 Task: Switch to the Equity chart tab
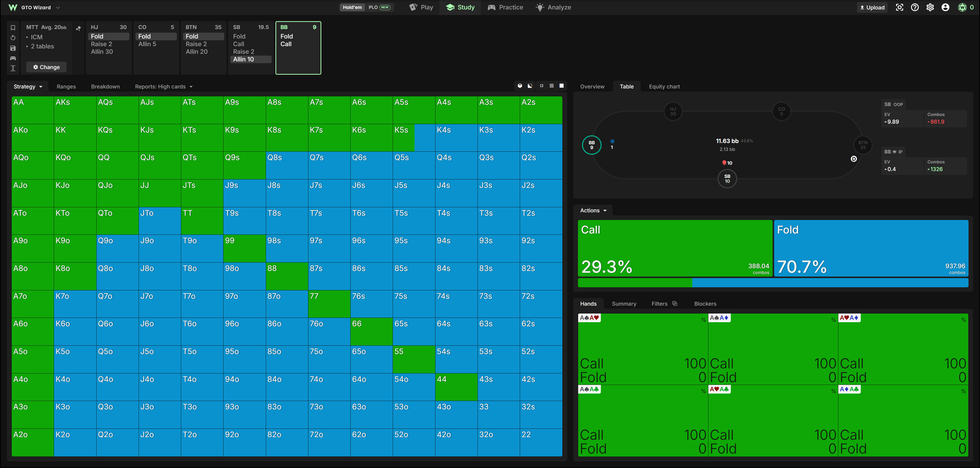[664, 86]
